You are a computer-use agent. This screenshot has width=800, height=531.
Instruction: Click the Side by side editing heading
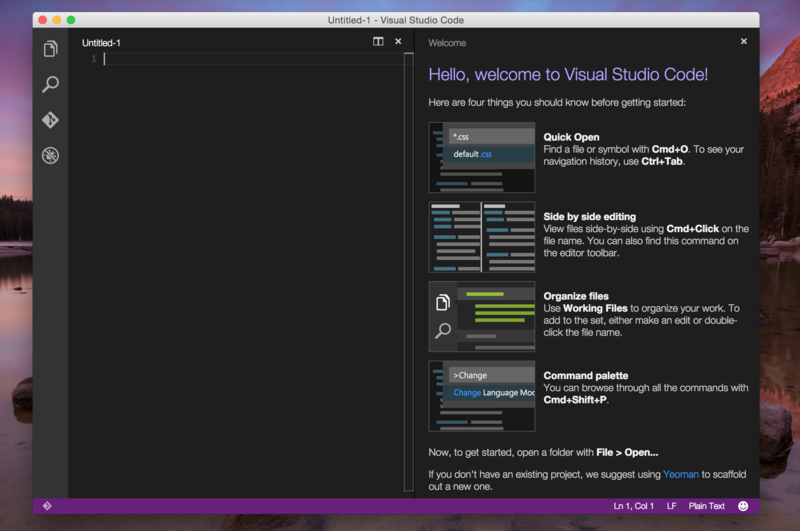point(589,217)
